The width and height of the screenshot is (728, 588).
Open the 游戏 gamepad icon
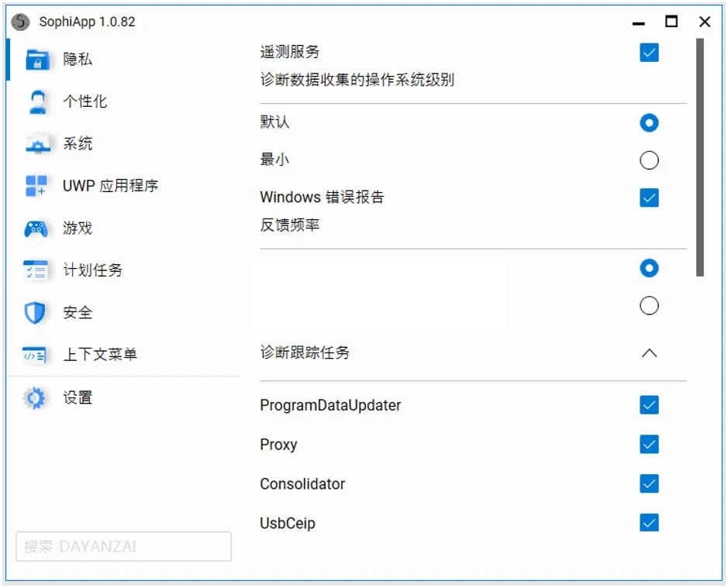[36, 229]
